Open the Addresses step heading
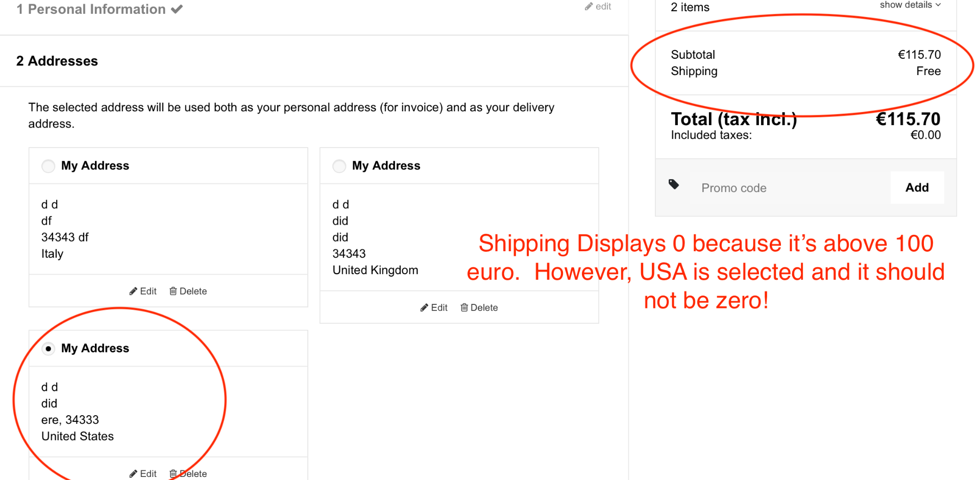This screenshot has height=480, width=980. 57,61
